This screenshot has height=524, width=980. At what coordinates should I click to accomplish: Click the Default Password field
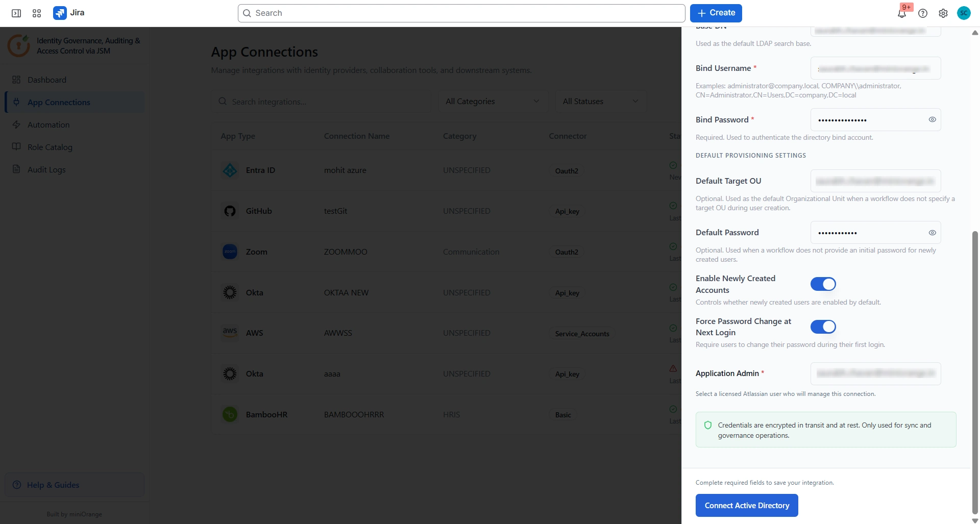(875, 233)
